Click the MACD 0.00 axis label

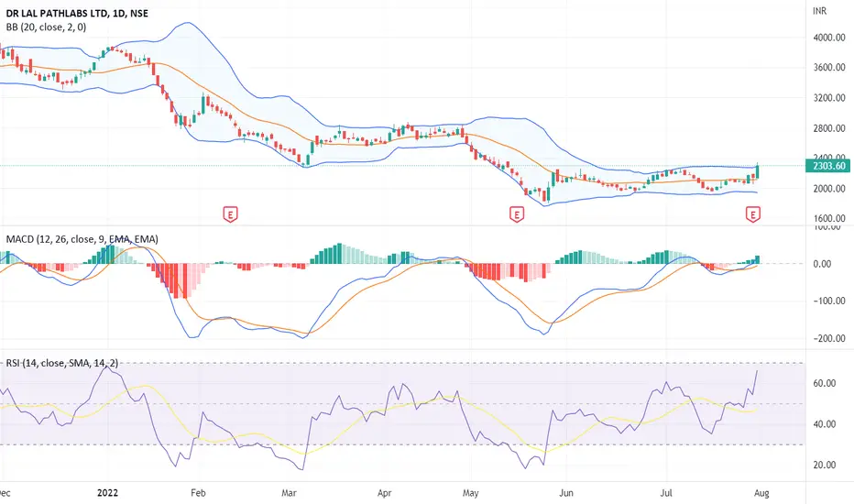(822, 264)
